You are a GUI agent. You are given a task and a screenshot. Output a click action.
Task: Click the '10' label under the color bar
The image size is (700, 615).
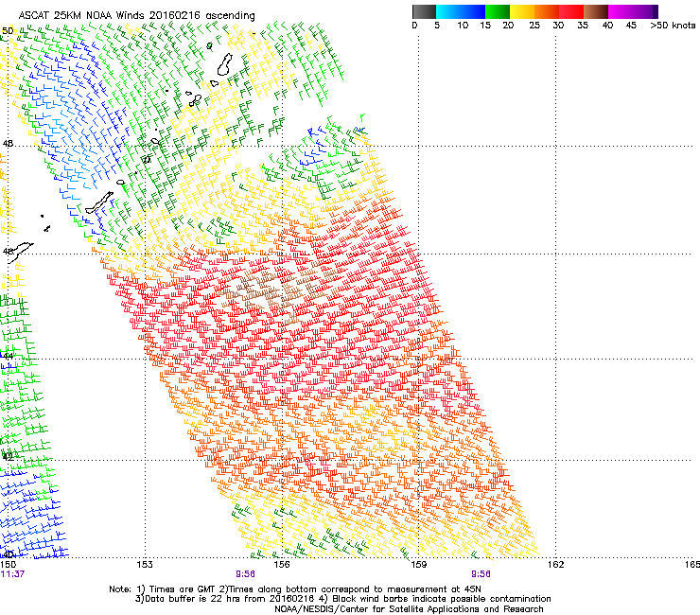coord(463,26)
